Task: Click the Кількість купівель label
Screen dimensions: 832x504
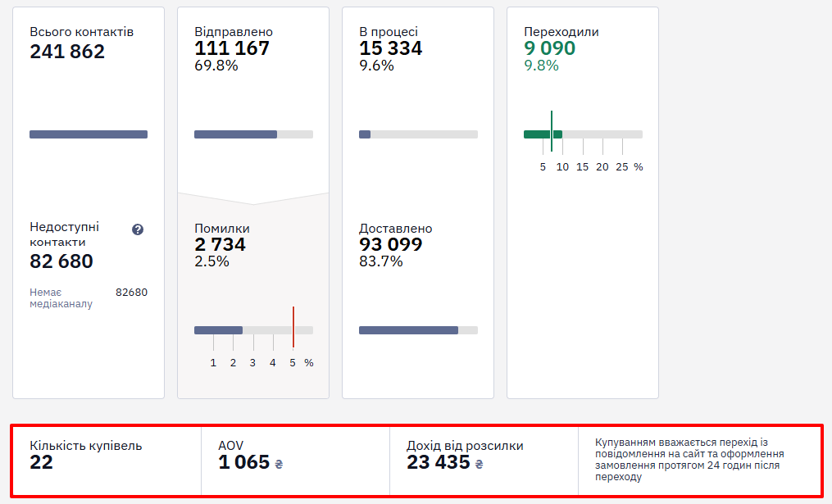Action: (x=86, y=446)
